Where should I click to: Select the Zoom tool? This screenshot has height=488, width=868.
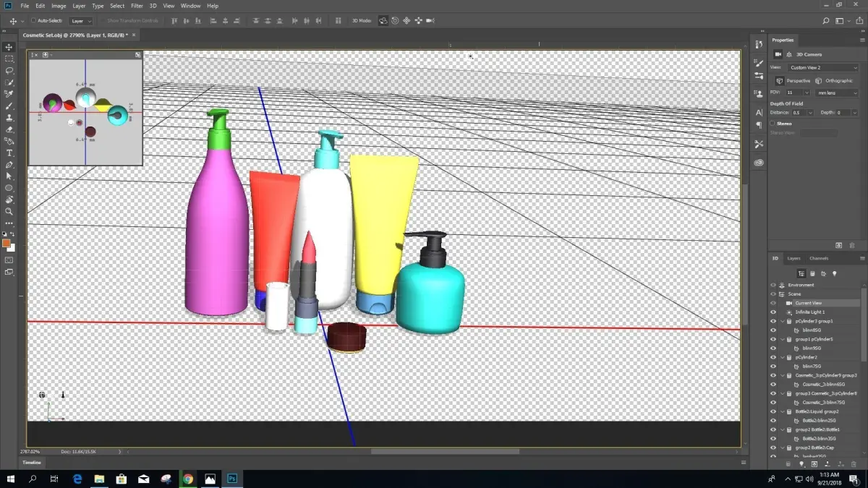coord(9,211)
